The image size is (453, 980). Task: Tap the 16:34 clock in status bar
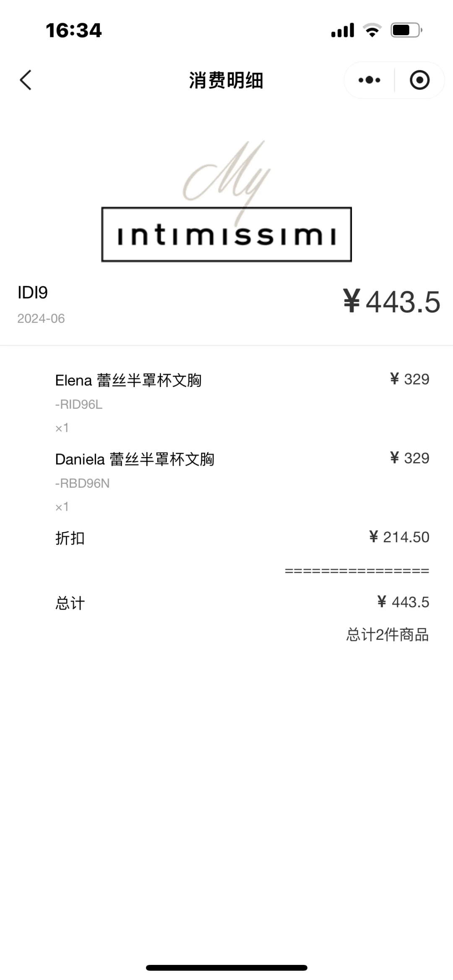[74, 30]
